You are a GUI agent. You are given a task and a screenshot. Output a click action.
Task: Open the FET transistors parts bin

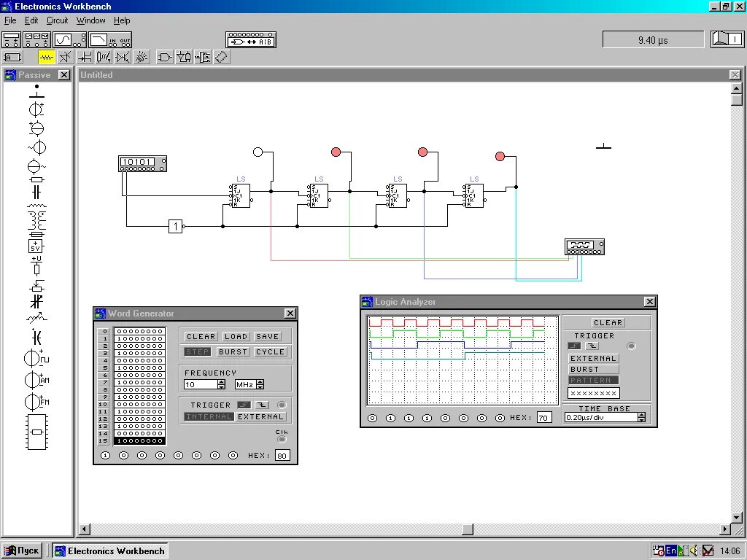(85, 58)
